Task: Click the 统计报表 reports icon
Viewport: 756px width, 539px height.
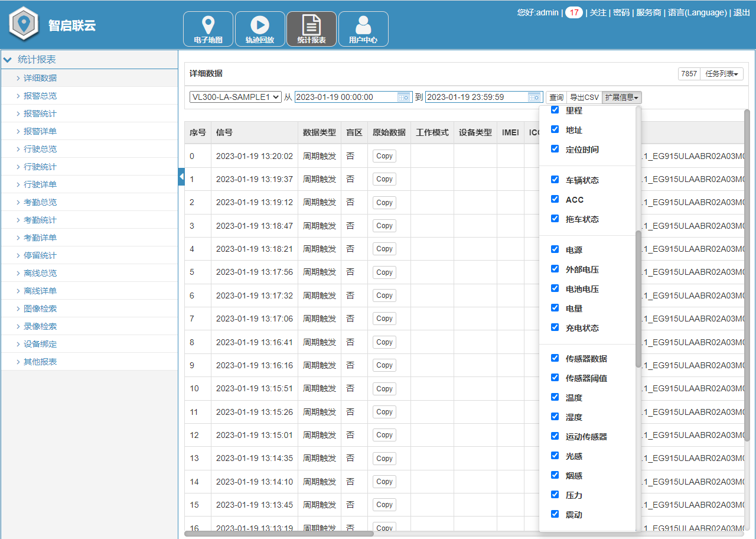Action: pyautogui.click(x=311, y=28)
